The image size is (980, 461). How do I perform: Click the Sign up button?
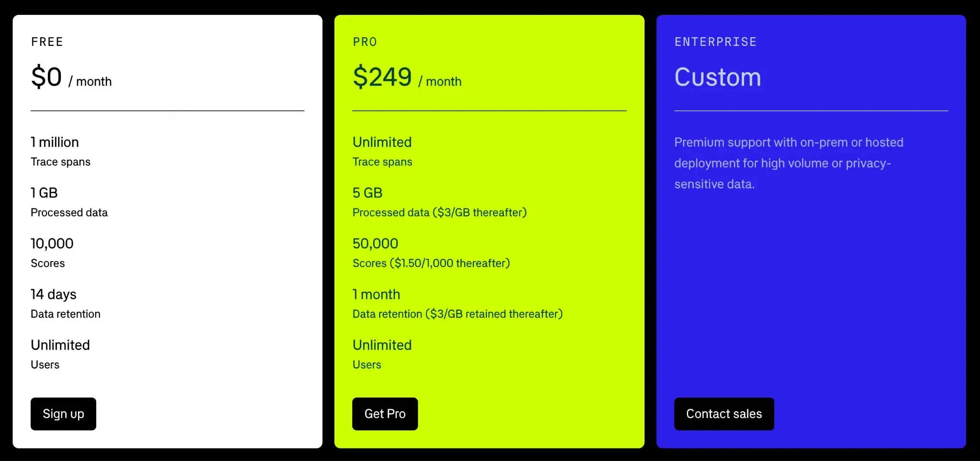tap(63, 414)
